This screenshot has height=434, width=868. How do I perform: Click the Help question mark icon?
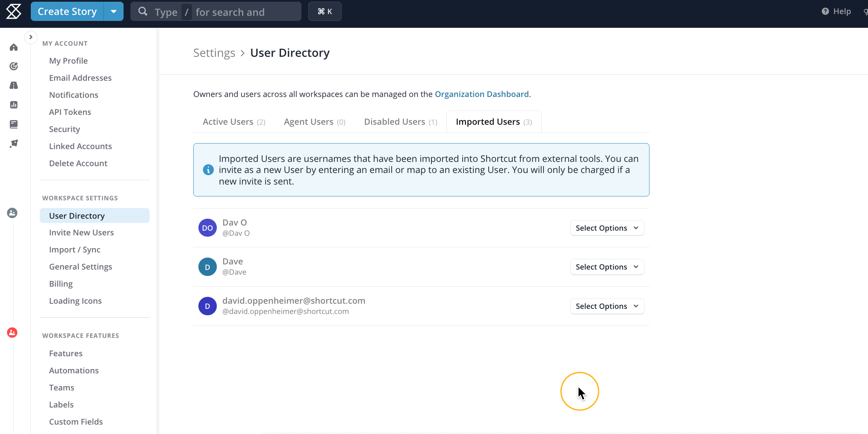[x=825, y=12]
